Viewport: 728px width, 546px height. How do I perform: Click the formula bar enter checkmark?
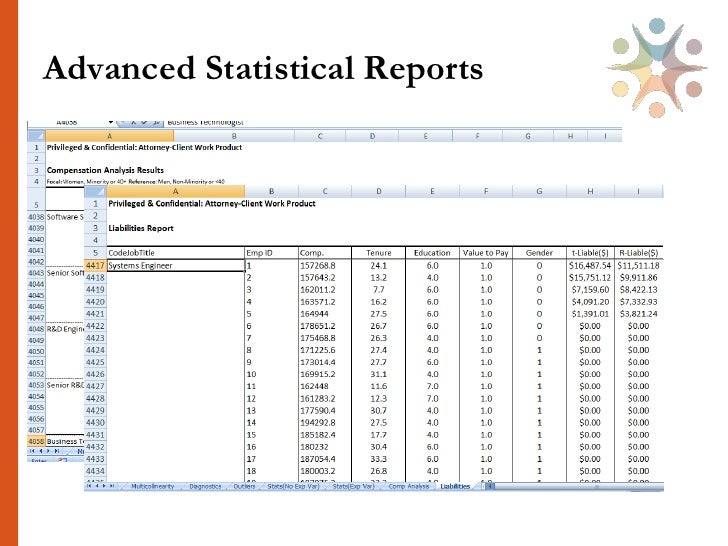[144, 123]
